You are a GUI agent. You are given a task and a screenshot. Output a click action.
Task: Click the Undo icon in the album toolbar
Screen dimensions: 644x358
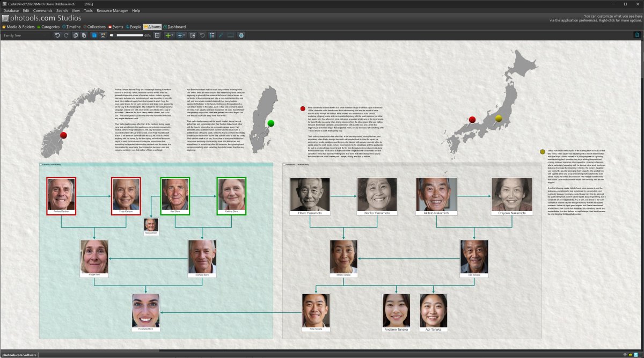coord(57,35)
